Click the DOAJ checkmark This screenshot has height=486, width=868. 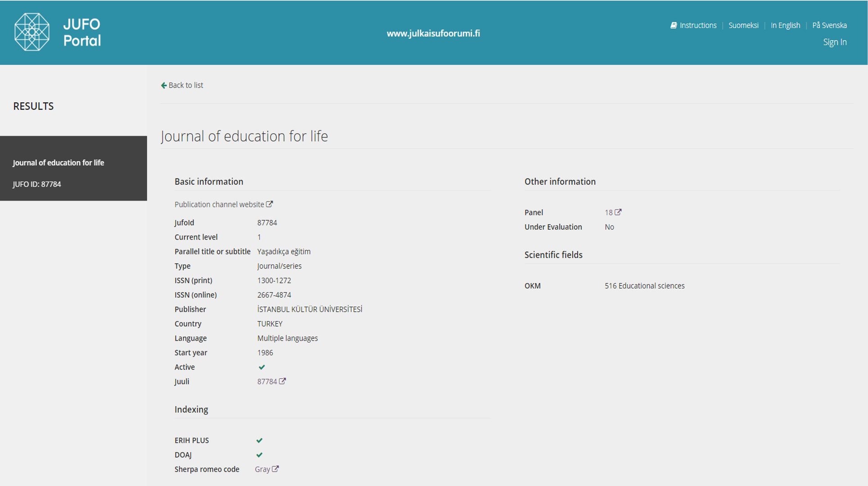click(x=259, y=455)
